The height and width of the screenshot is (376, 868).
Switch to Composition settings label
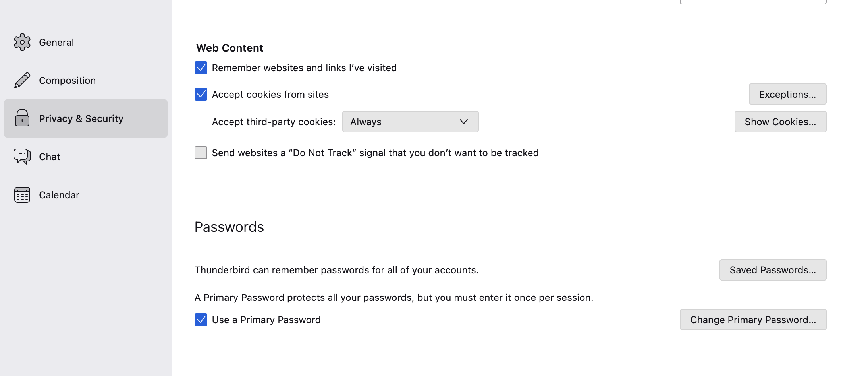67,80
